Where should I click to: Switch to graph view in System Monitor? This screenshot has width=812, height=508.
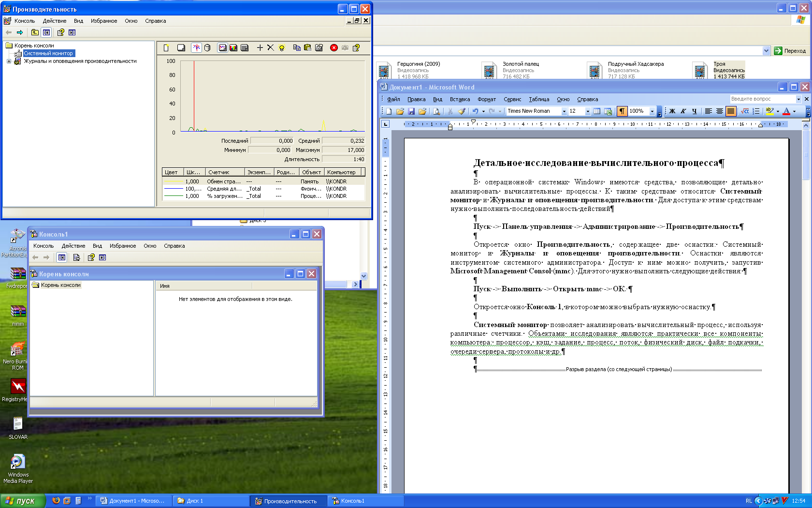(x=222, y=47)
